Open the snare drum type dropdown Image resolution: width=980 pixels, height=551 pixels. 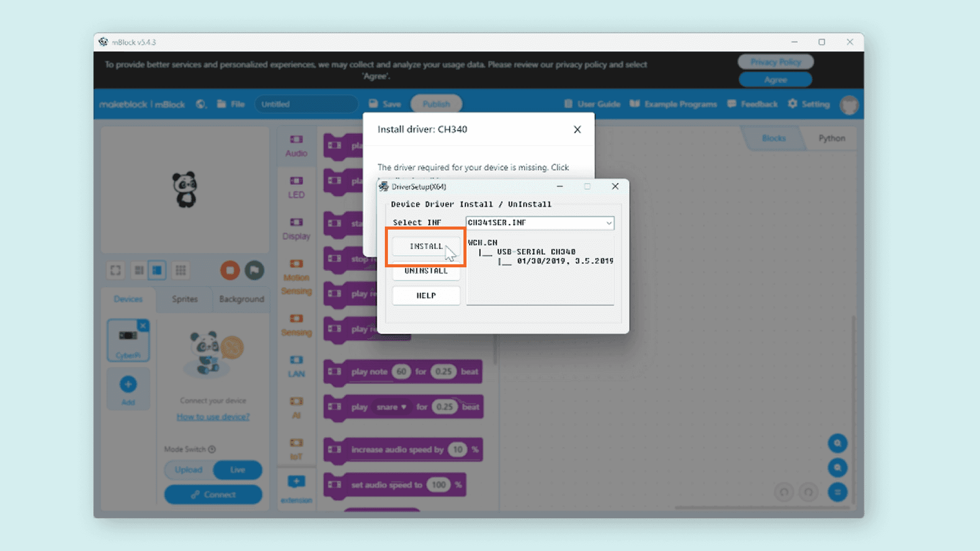tap(391, 407)
